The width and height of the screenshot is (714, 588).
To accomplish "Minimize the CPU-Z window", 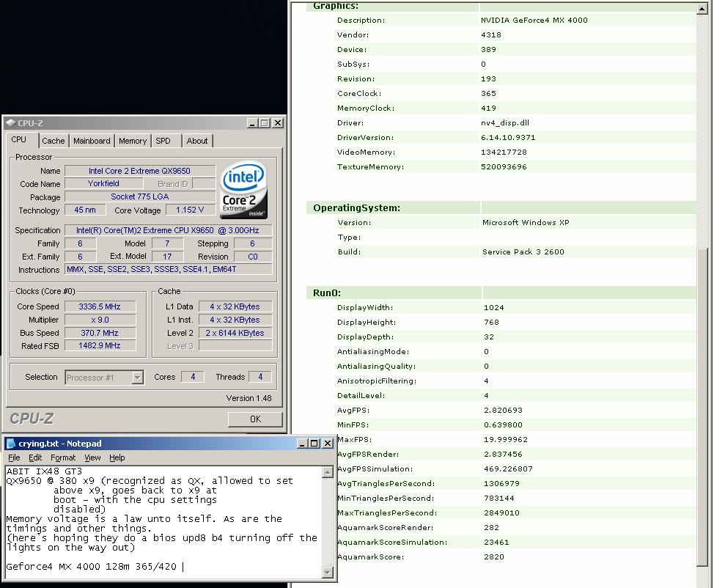I will (252, 123).
